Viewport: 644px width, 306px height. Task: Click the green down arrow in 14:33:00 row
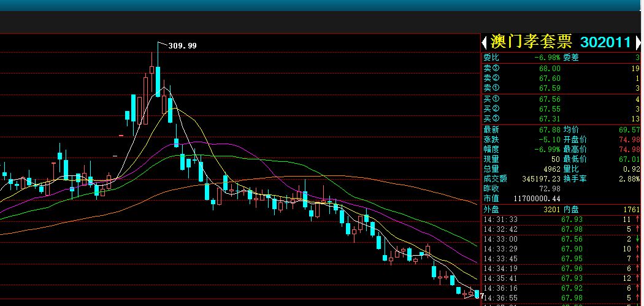638,239
